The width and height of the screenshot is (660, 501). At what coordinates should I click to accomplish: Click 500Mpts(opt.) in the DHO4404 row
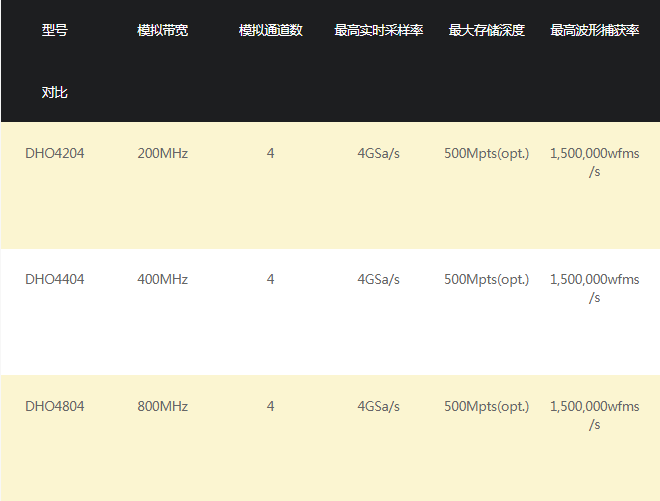click(486, 280)
